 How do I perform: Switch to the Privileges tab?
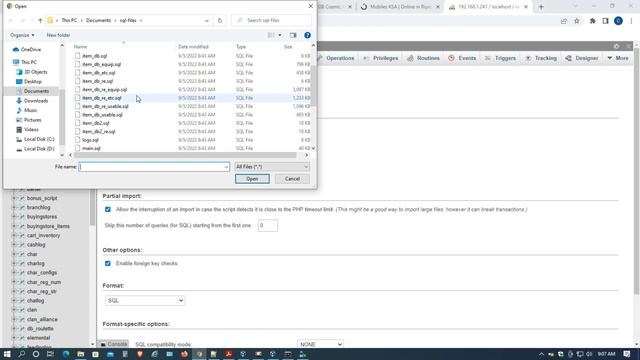[380, 58]
